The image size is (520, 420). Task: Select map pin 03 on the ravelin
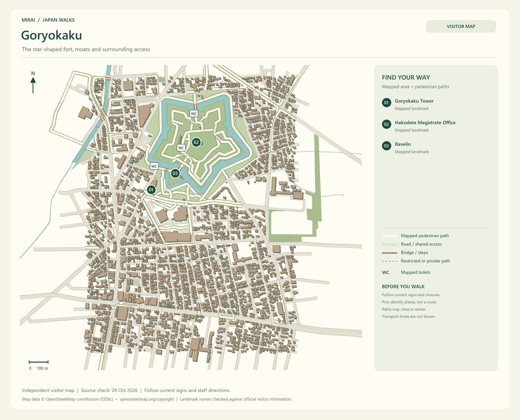pos(175,173)
